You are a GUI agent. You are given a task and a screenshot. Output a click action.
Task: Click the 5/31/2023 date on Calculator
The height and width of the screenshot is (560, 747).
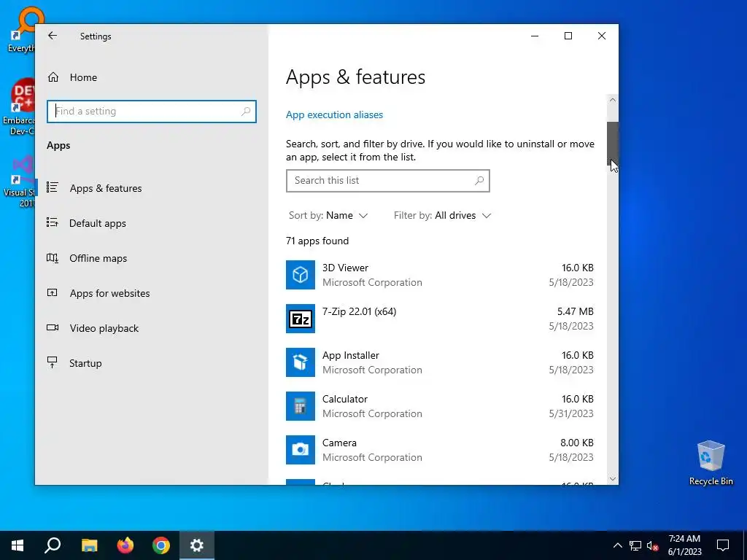coord(570,413)
